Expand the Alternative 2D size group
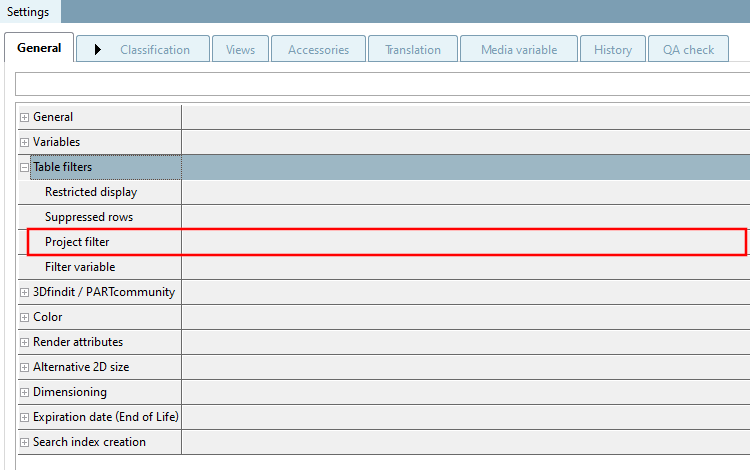This screenshot has width=750, height=470. tap(24, 367)
